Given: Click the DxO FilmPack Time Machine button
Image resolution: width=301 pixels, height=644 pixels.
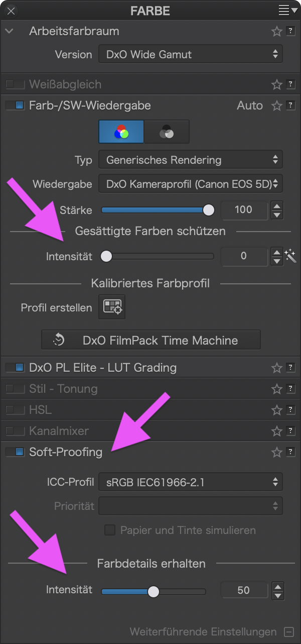Looking at the screenshot, I should [151, 340].
